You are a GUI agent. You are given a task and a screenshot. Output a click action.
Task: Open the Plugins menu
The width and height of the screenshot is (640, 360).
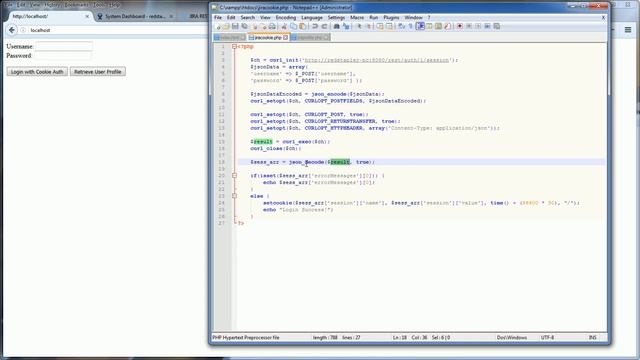click(x=391, y=18)
